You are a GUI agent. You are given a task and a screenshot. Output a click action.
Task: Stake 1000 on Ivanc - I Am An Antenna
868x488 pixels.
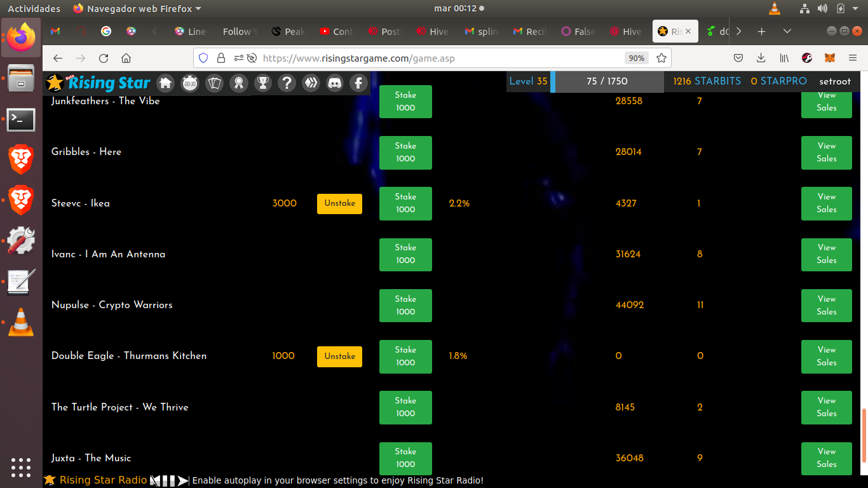tap(405, 254)
